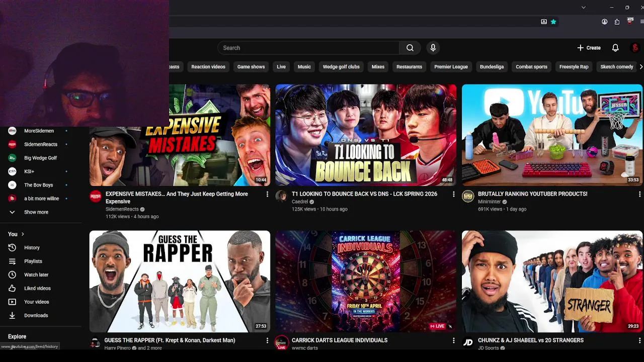This screenshot has width=644, height=362.
Task: Open SidemenReacts subscription in sidebar
Action: pos(41,144)
